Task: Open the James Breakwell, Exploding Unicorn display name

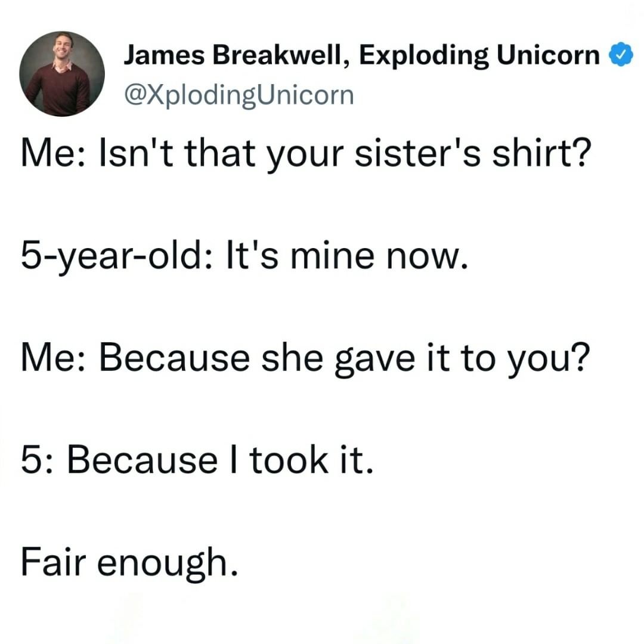Action: click(x=361, y=55)
